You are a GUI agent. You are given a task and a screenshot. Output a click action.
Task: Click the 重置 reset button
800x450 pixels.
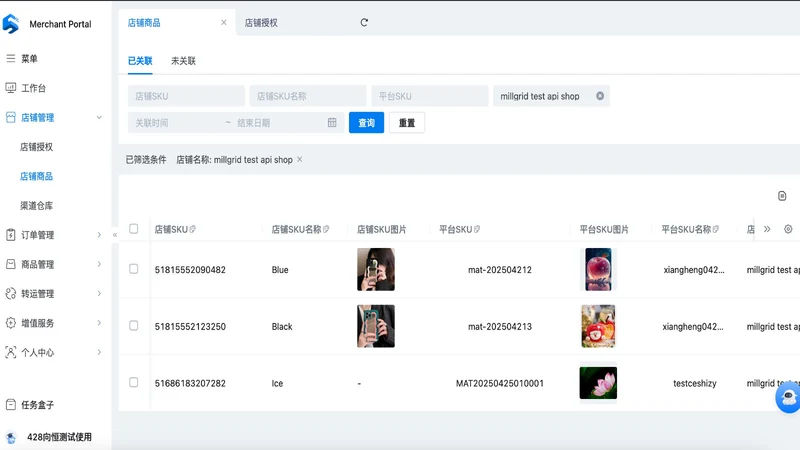point(407,123)
